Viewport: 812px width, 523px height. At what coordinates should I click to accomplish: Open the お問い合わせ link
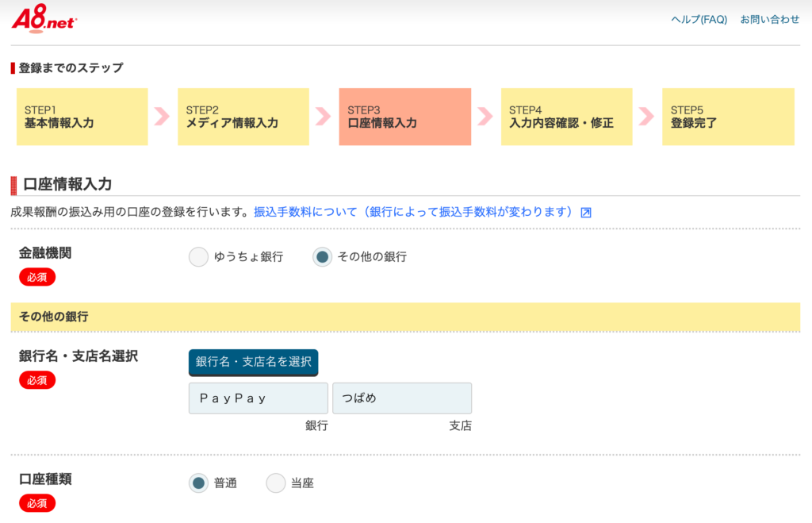(x=770, y=20)
